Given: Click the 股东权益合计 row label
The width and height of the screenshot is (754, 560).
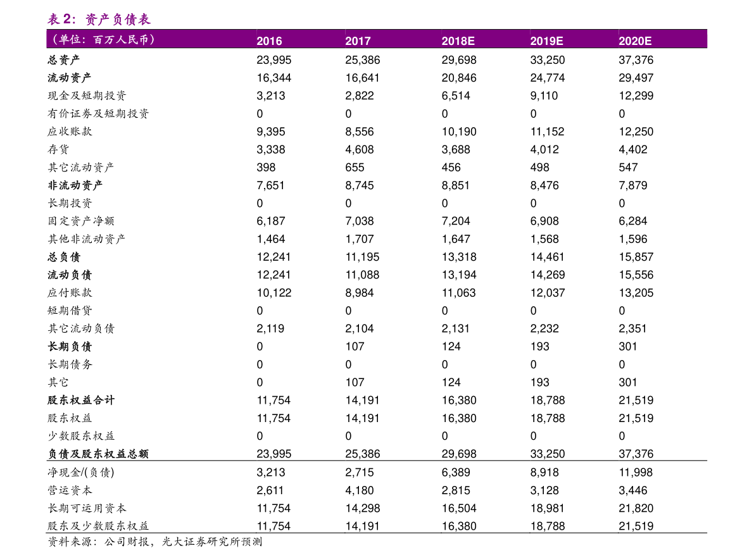Looking at the screenshot, I should click(x=81, y=400).
